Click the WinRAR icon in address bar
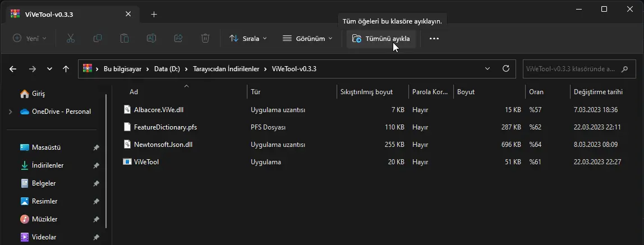Image resolution: width=644 pixels, height=245 pixels. click(87, 68)
